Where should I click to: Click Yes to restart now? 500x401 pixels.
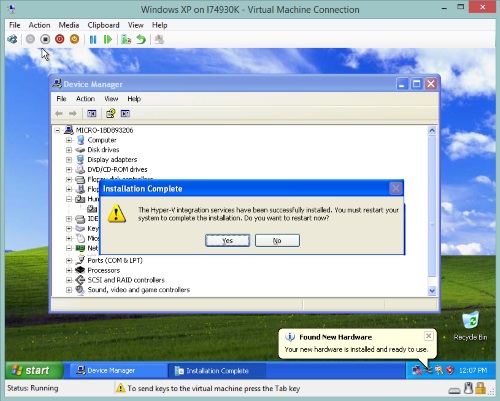coord(228,240)
